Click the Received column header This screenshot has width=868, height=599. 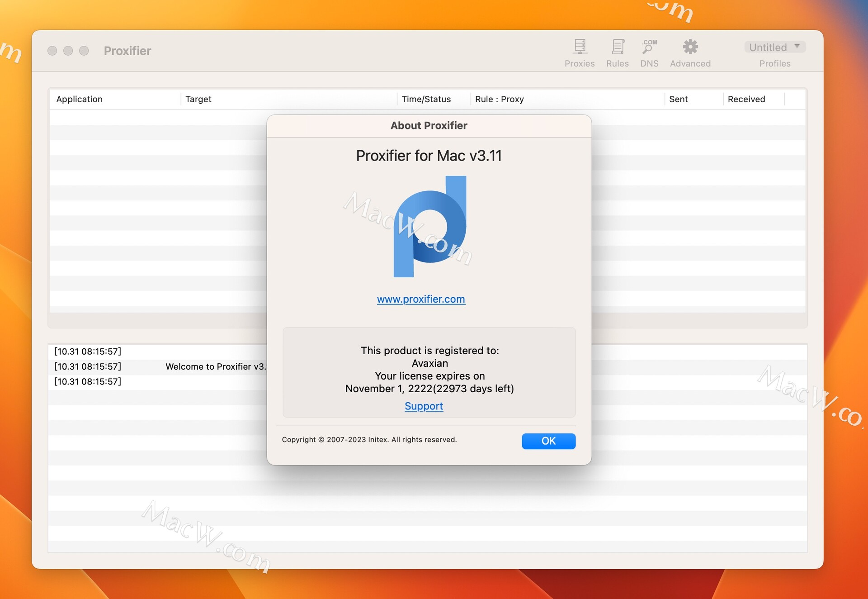[x=746, y=99]
